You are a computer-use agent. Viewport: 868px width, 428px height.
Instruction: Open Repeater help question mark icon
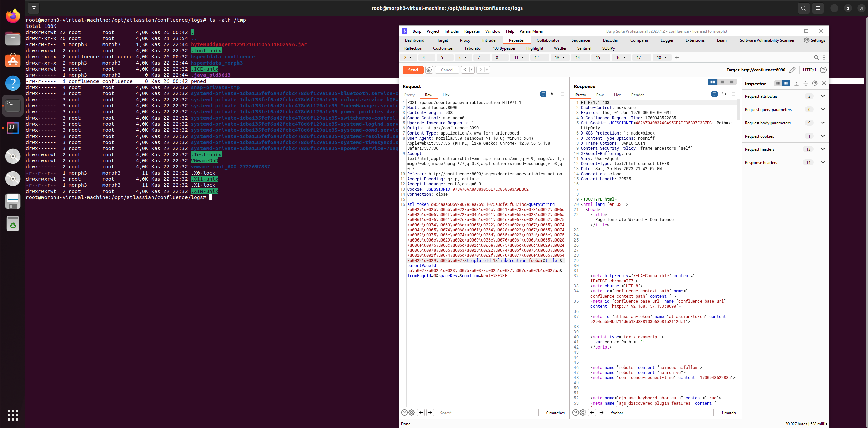point(823,70)
